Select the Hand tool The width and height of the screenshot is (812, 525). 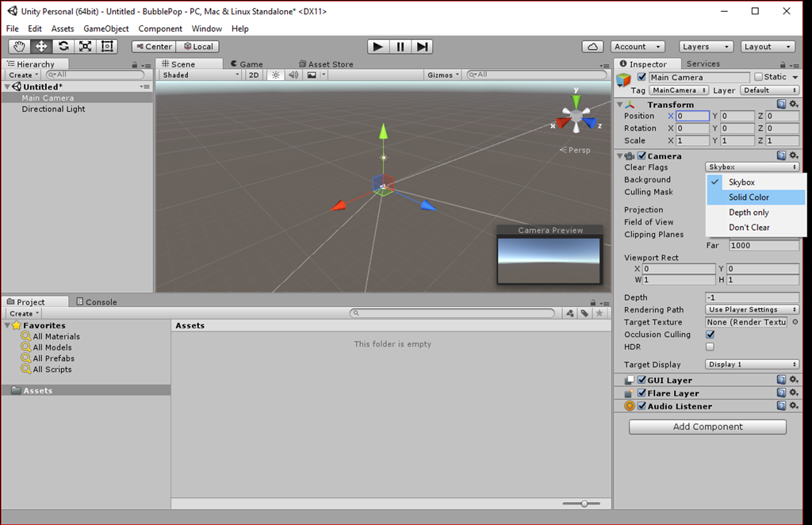click(19, 47)
